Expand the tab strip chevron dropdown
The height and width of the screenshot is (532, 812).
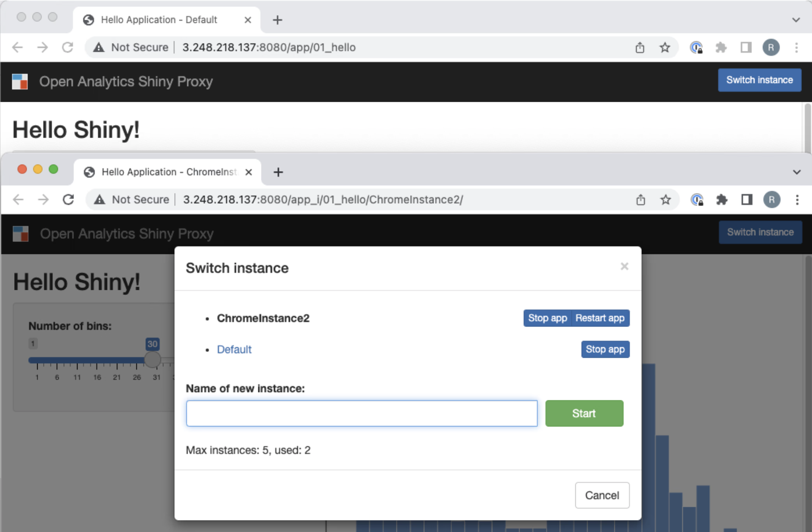click(x=797, y=172)
